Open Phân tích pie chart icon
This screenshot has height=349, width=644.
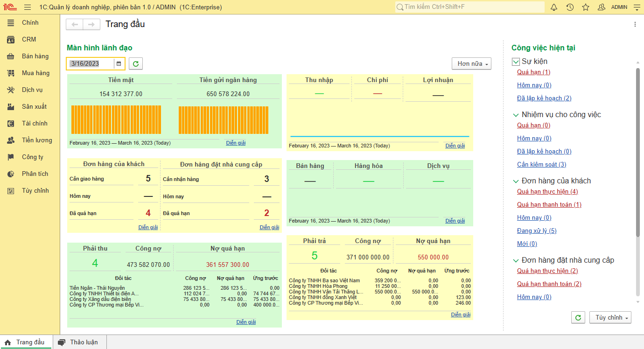click(11, 174)
